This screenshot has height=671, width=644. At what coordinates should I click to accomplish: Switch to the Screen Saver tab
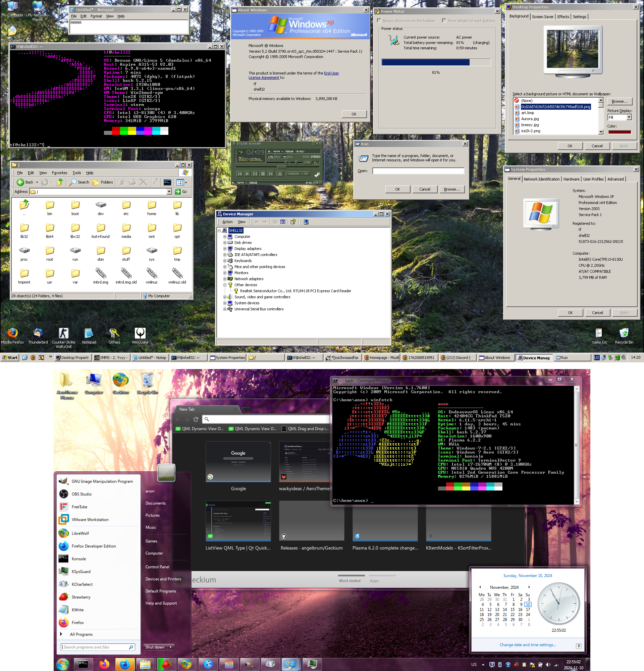click(542, 17)
